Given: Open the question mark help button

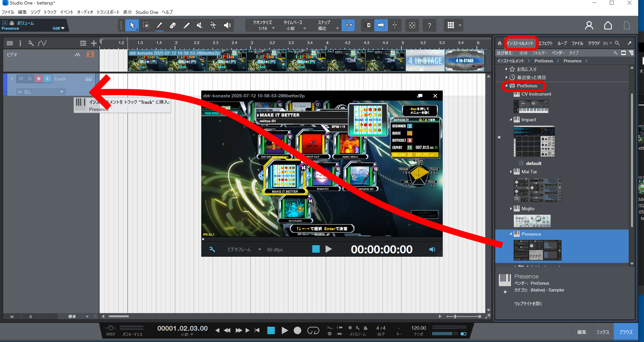Looking at the screenshot, I should 429,25.
